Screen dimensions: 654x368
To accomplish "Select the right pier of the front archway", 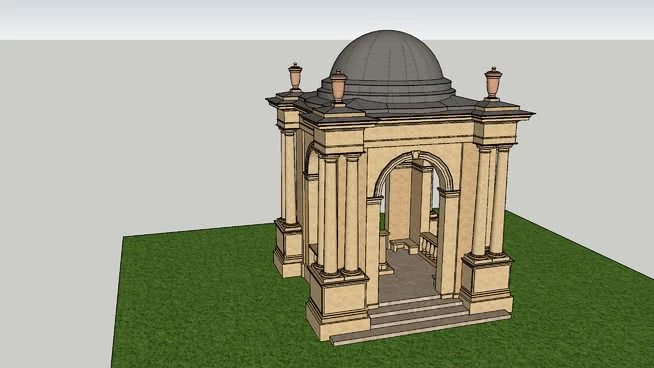I will (448, 243).
